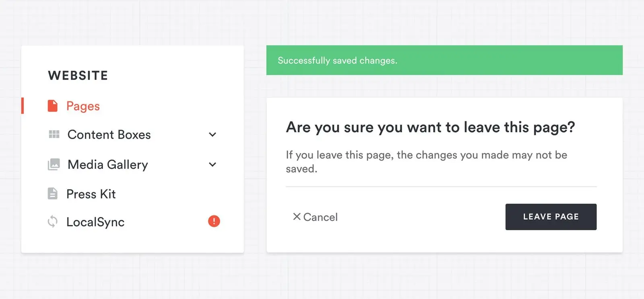The image size is (644, 299).
Task: Open the Press Kit section
Action: tap(91, 194)
